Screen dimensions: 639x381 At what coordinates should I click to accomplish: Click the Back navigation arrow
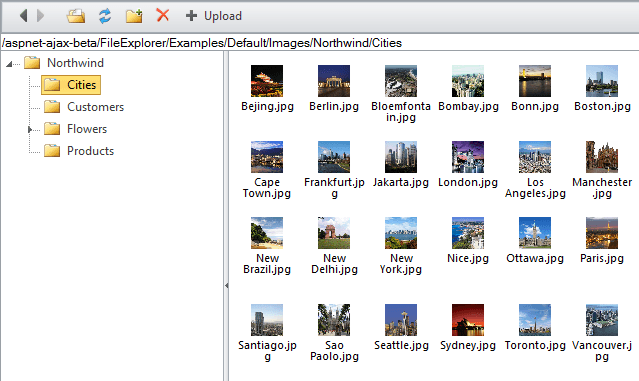(24, 16)
